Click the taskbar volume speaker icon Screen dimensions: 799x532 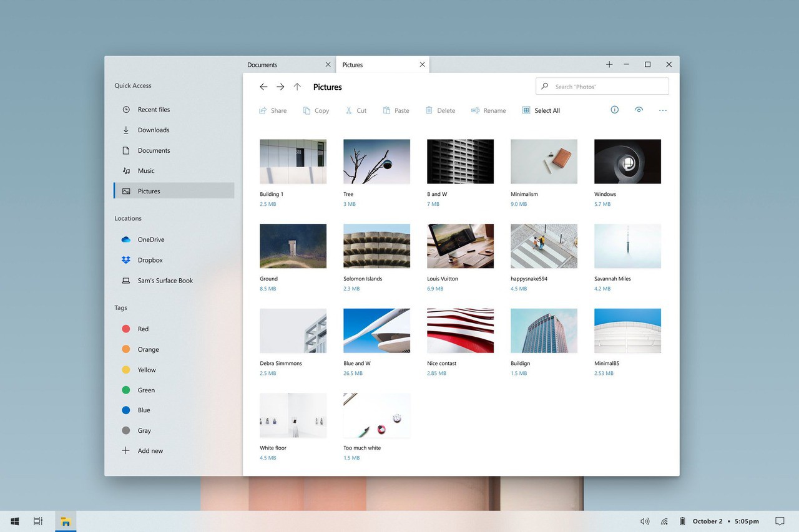(645, 521)
